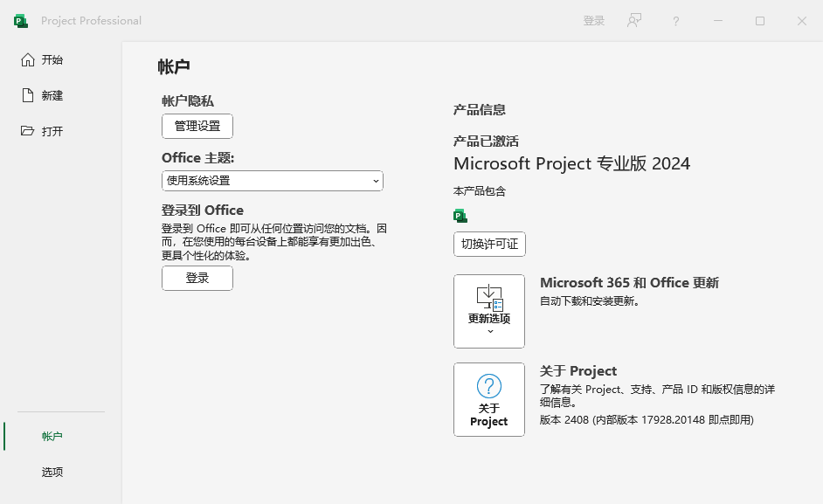Click the 登录 button under sign-in text
Viewport: 823px width, 504px height.
[197, 278]
